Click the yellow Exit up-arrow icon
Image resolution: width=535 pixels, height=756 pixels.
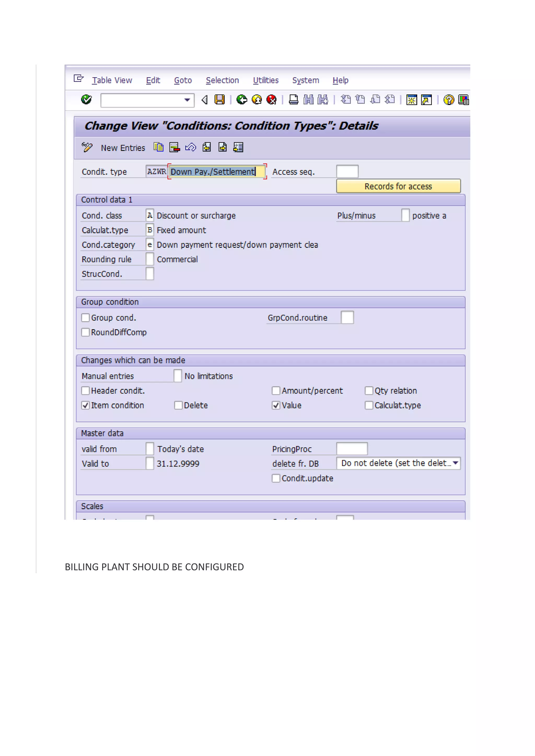[257, 99]
